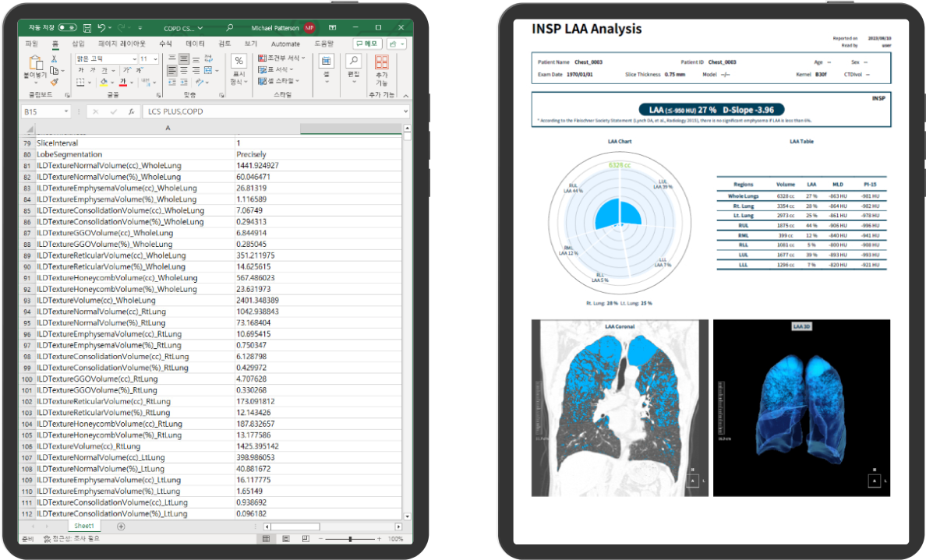Switch to the Automate ribbon tab
Viewport: 926px width, 560px height.
pyautogui.click(x=285, y=44)
